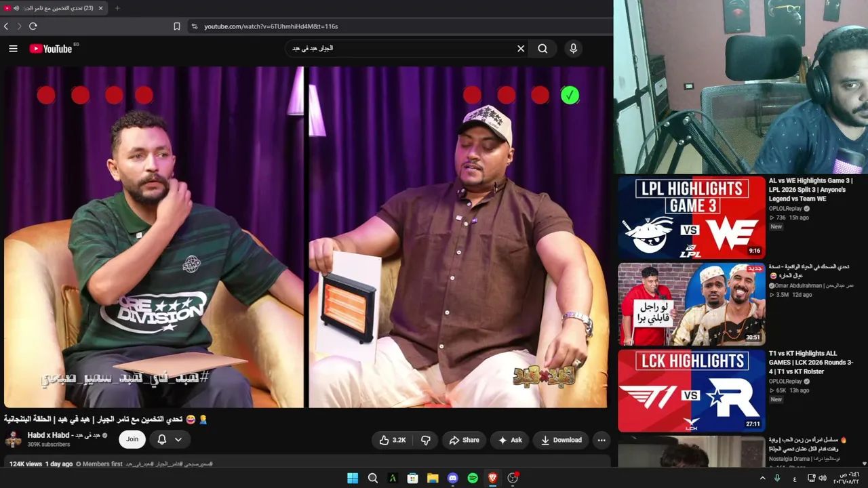The width and height of the screenshot is (868, 488).
Task: Open the Nostalgia Drama video thumbnail
Action: [x=691, y=451]
